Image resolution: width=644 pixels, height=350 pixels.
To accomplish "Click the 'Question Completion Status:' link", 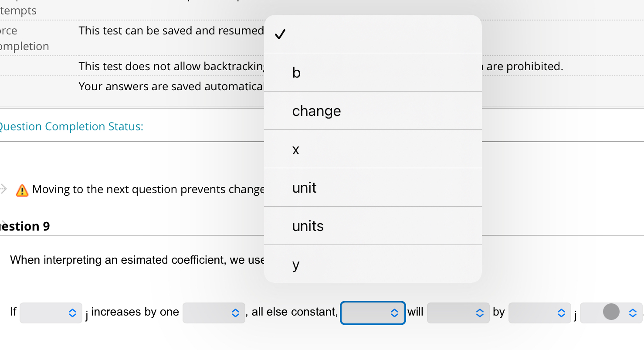I will pyautogui.click(x=71, y=126).
